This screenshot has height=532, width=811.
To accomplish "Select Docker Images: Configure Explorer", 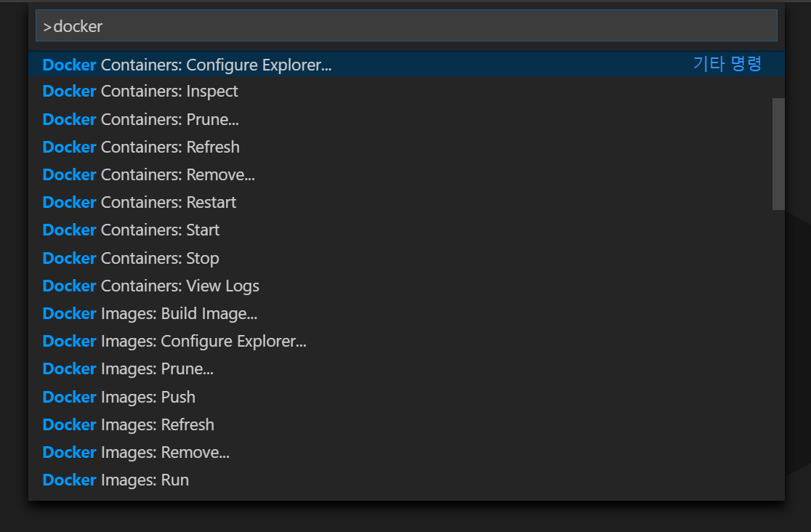I will click(406, 341).
